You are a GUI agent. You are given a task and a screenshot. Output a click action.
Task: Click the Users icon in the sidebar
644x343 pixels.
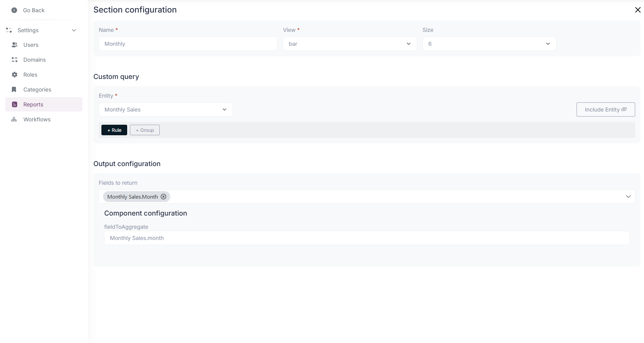pyautogui.click(x=14, y=45)
